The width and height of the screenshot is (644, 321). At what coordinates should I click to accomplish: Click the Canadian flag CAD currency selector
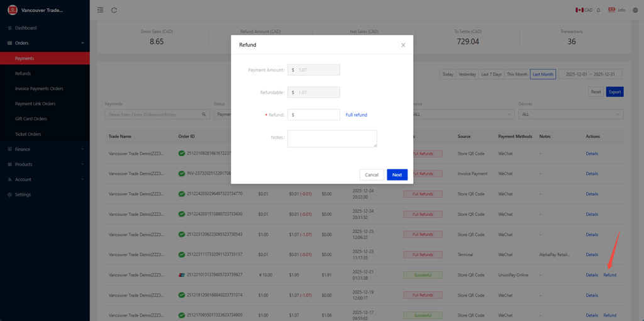pyautogui.click(x=584, y=10)
